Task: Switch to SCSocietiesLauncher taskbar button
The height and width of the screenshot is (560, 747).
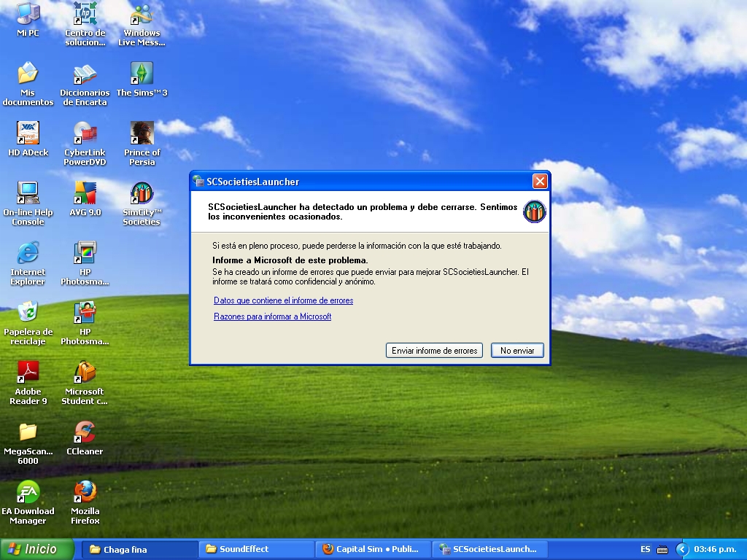Action: pyautogui.click(x=491, y=550)
